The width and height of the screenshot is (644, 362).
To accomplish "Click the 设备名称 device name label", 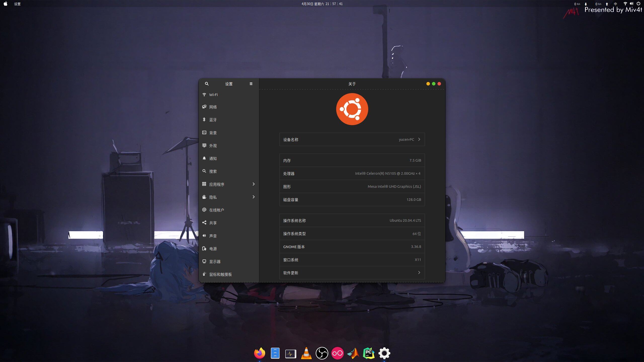I will [x=291, y=140].
